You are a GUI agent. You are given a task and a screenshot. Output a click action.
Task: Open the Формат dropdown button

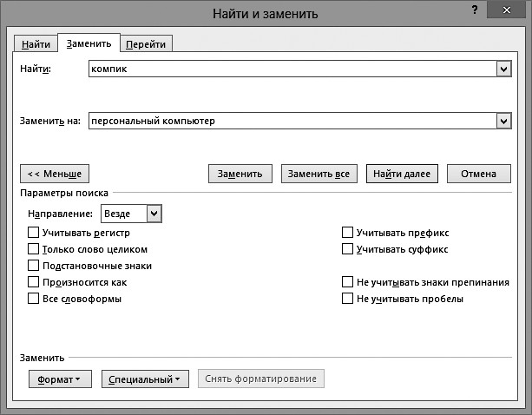(x=59, y=379)
